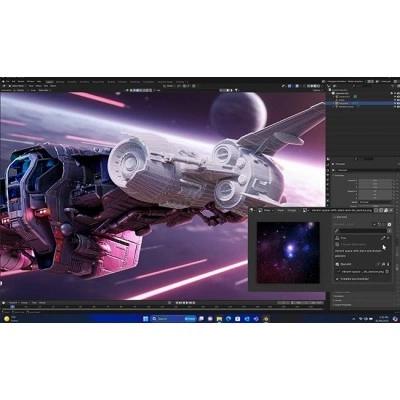Screen dimensions: 400x400
Task: Click the Blender icon on taskbar
Action: tap(266, 319)
